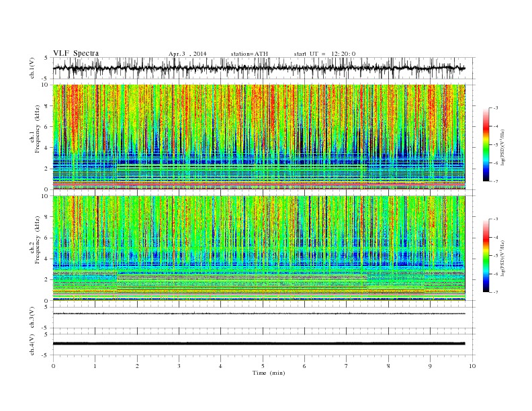
Task: Click the "6" kHz tick of ch.2 spectrogram
Action: [x=47, y=238]
